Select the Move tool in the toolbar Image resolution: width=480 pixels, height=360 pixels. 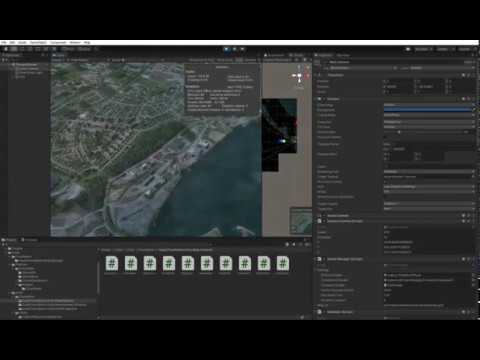(14, 49)
